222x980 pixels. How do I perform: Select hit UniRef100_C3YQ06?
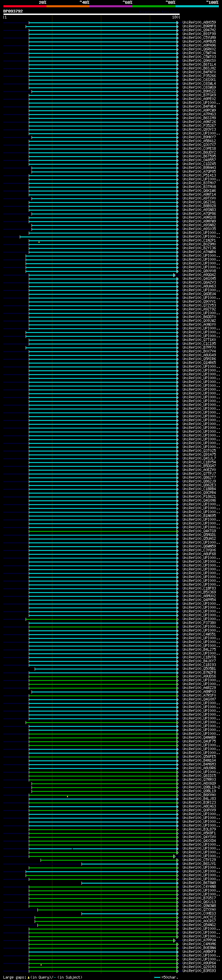pyautogui.click(x=199, y=550)
